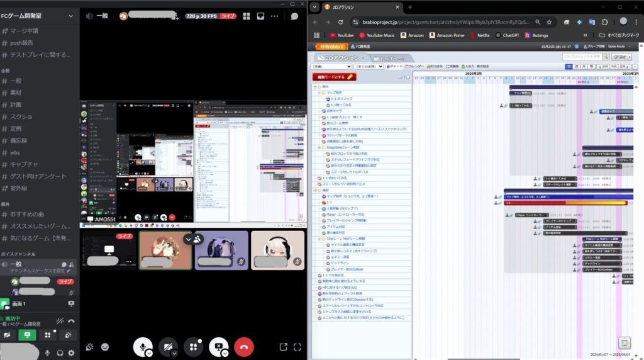Open the call chat bubble icon
Screen dimensions: 644x360
294,16
